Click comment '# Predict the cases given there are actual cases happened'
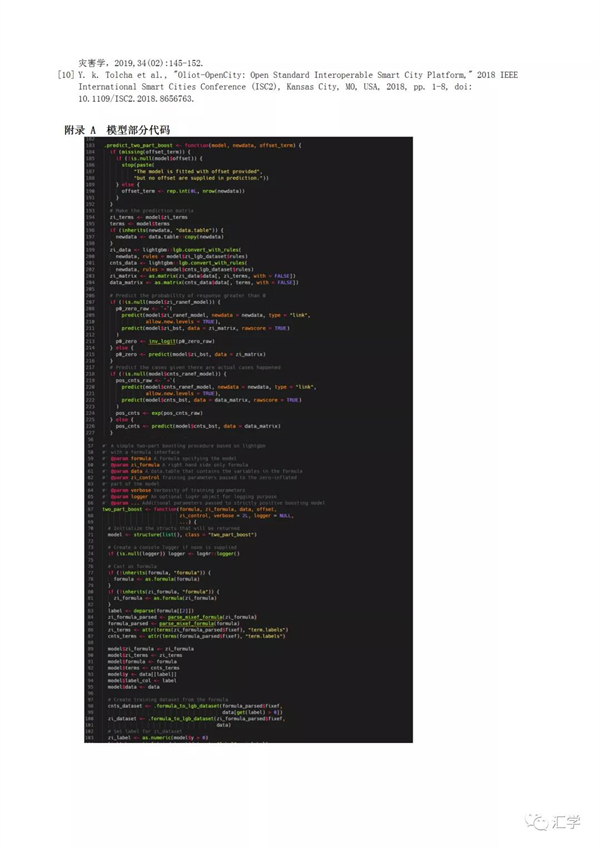The image size is (600, 848). [x=195, y=367]
